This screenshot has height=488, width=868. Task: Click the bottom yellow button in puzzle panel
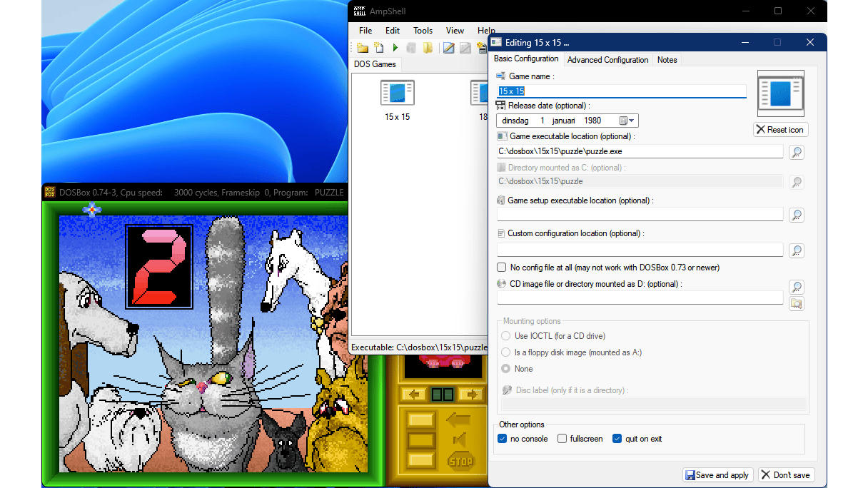coord(421,460)
